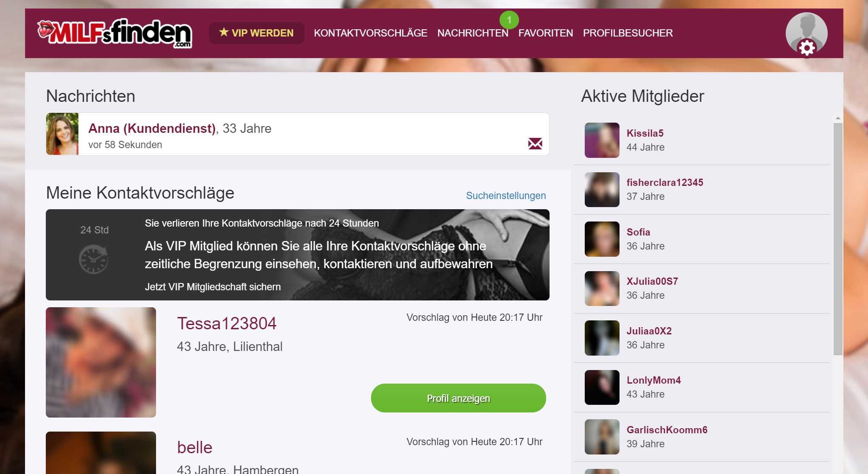Image resolution: width=868 pixels, height=474 pixels.
Task: Go to Nachrichten in the top navigation
Action: coord(473,33)
